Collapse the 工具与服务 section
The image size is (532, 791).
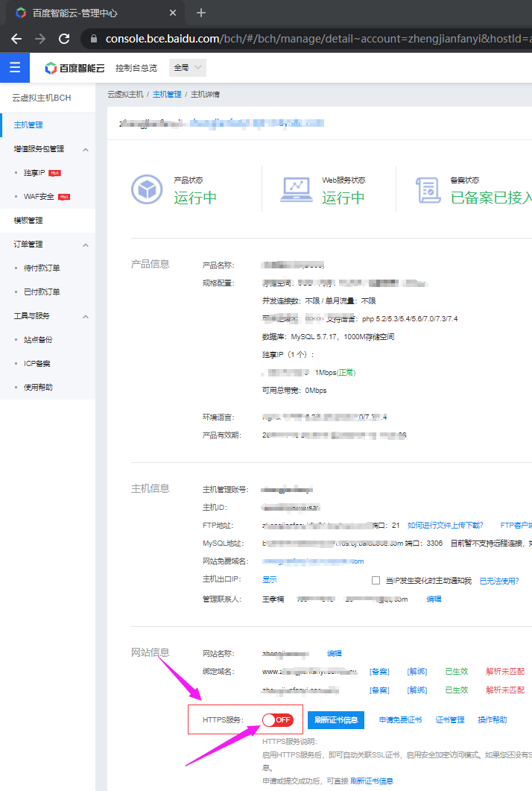[85, 316]
